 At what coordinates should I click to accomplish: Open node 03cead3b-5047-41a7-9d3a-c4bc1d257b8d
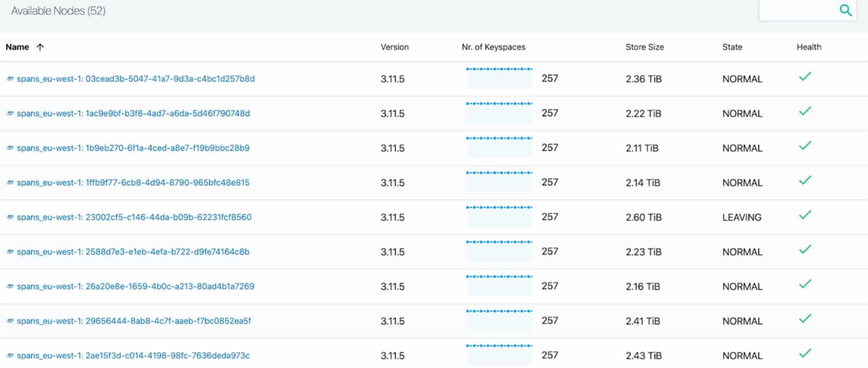[136, 79]
